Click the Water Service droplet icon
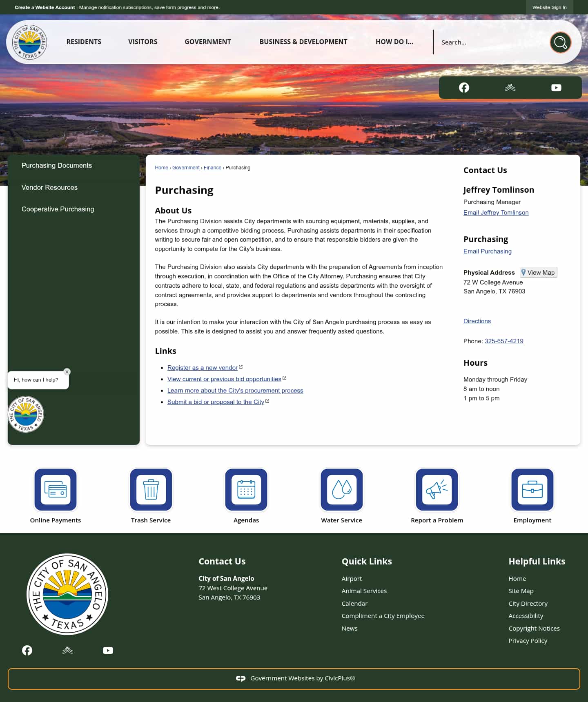 click(342, 490)
